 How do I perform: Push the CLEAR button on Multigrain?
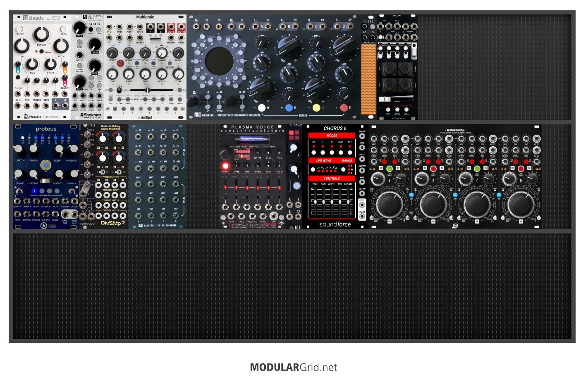pos(119,100)
